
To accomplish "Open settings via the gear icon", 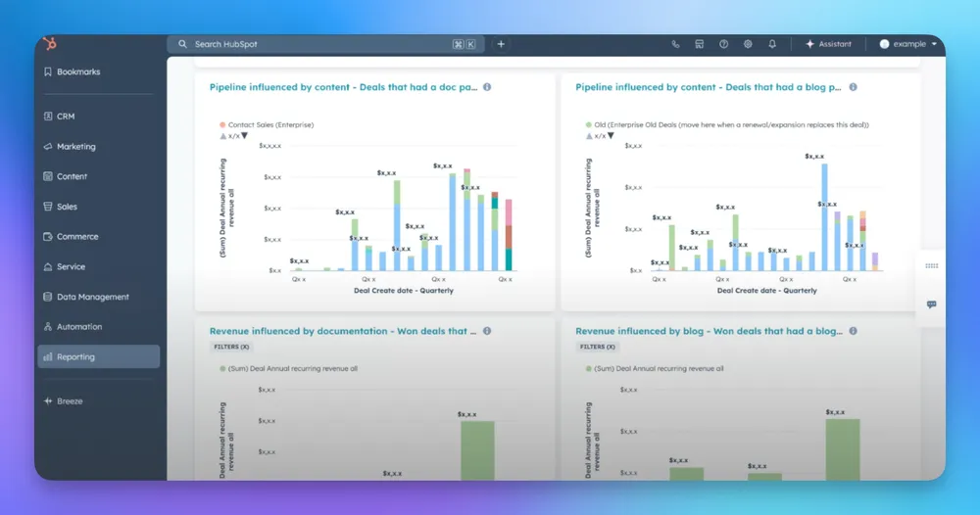I will click(748, 44).
